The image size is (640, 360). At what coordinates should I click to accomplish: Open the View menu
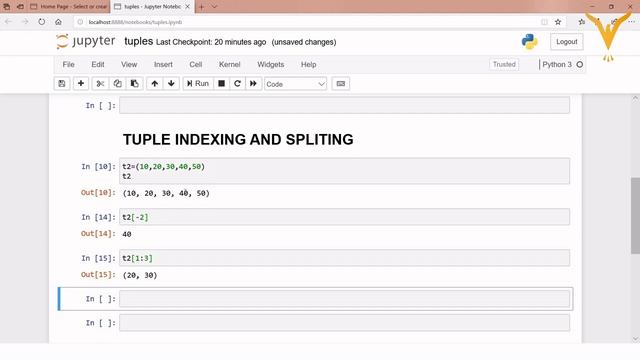tap(129, 64)
